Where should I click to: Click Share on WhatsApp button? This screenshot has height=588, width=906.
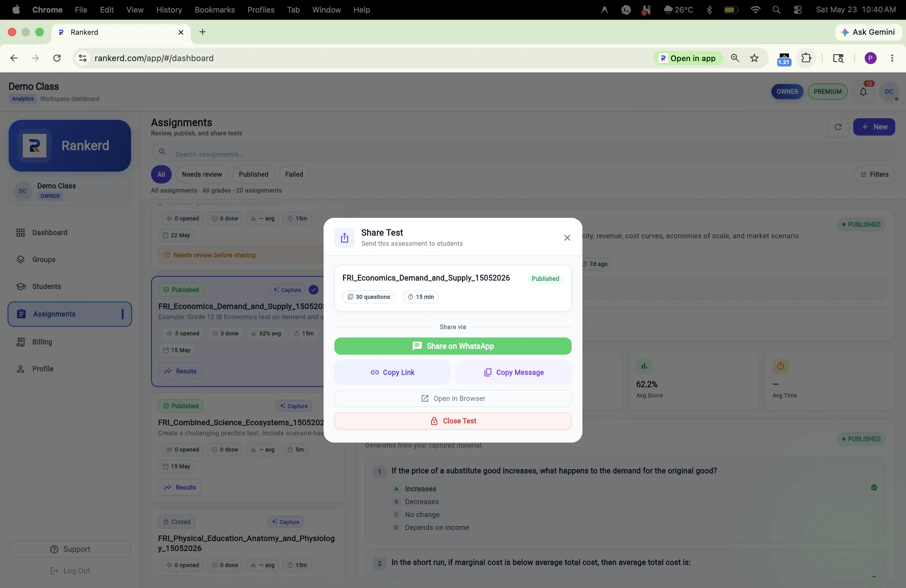pyautogui.click(x=453, y=346)
